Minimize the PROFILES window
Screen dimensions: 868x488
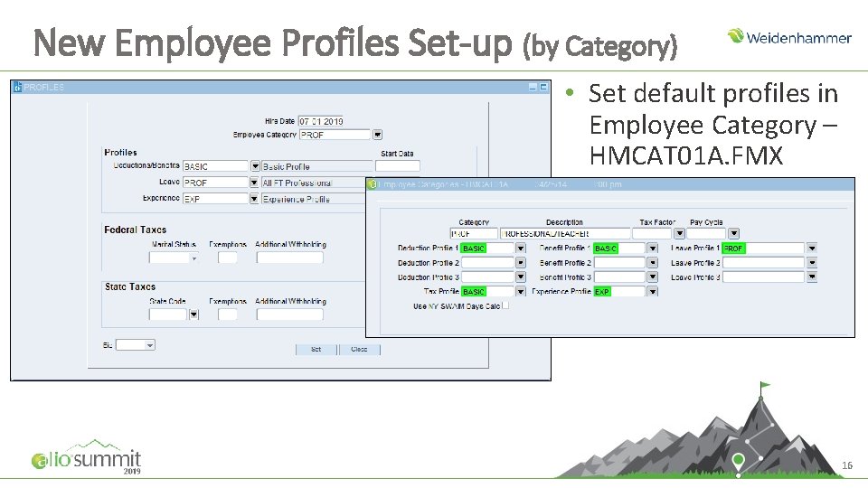(533, 87)
